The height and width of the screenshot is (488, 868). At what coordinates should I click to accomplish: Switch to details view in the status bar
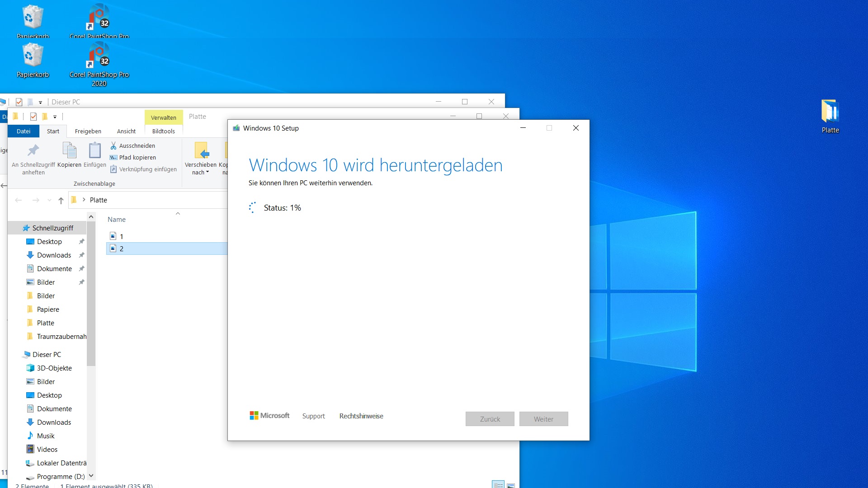tap(498, 485)
